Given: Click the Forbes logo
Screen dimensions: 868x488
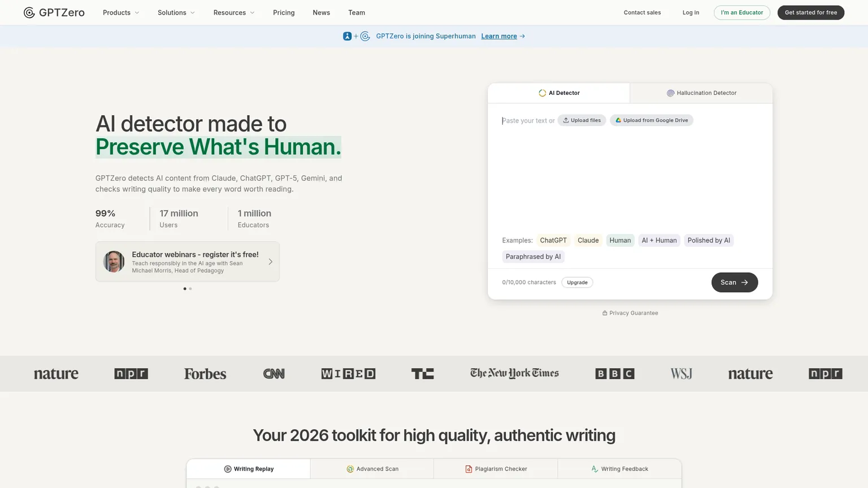Looking at the screenshot, I should (x=205, y=374).
